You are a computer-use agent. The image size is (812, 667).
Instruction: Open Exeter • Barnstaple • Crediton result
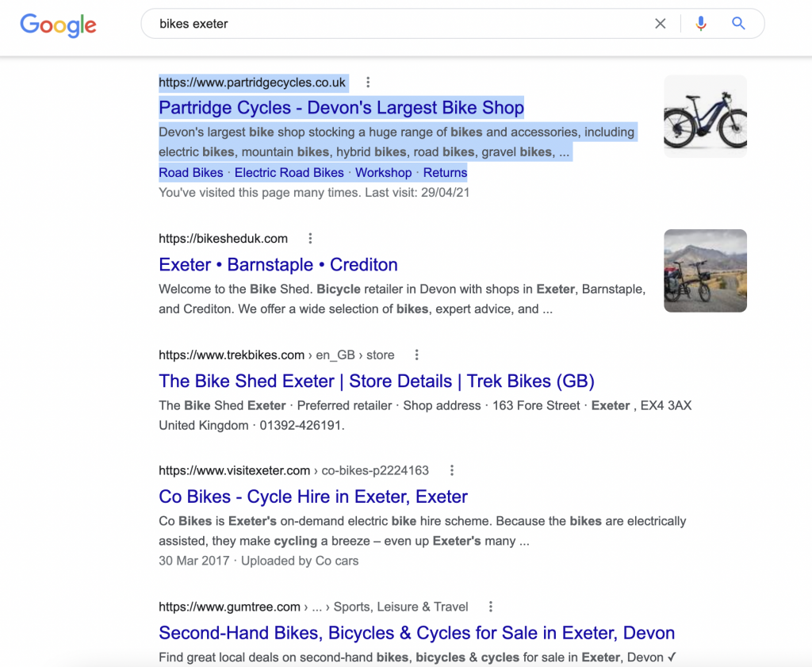click(x=278, y=265)
